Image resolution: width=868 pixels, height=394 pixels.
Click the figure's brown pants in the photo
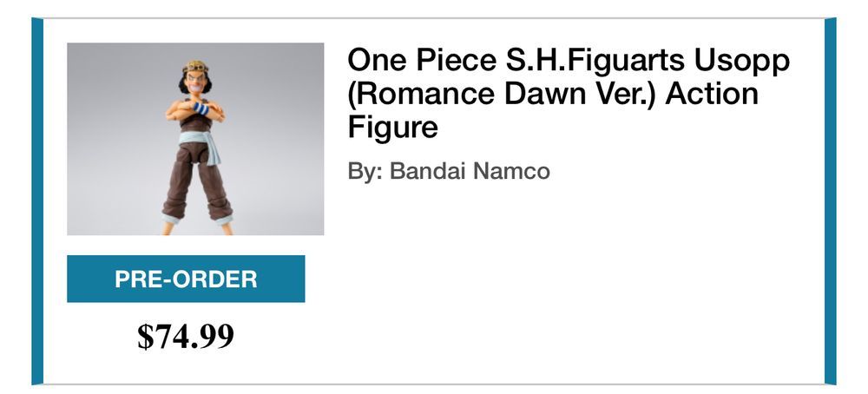coord(196,182)
